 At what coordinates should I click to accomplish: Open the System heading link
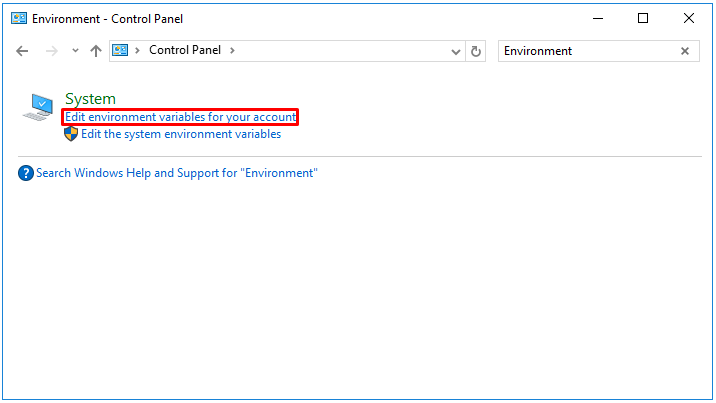pos(90,99)
